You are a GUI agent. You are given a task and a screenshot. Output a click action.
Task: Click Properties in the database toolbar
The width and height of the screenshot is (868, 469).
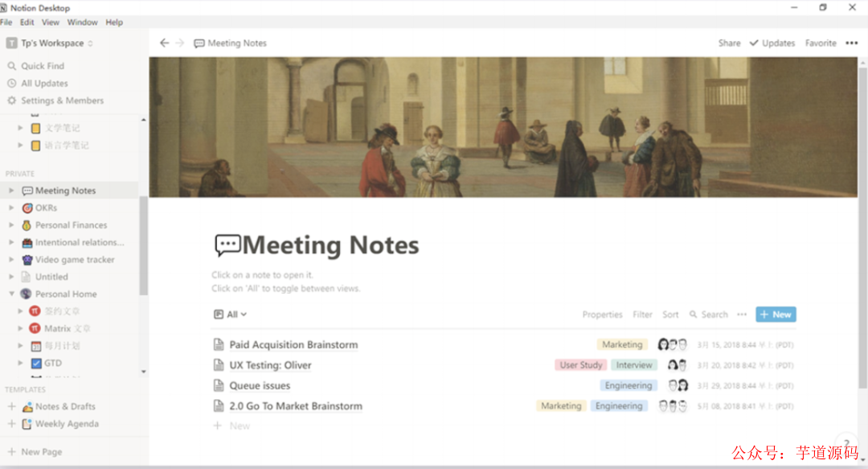tap(602, 315)
